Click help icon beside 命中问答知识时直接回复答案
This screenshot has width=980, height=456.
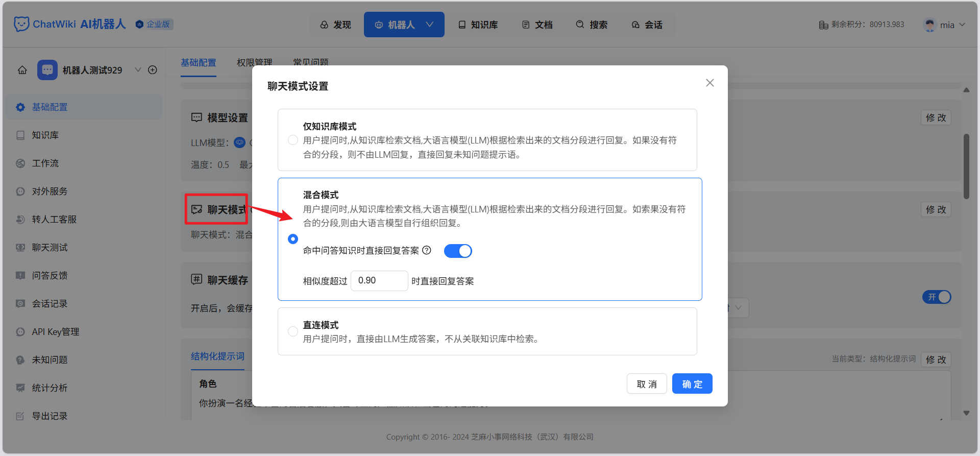coord(427,250)
